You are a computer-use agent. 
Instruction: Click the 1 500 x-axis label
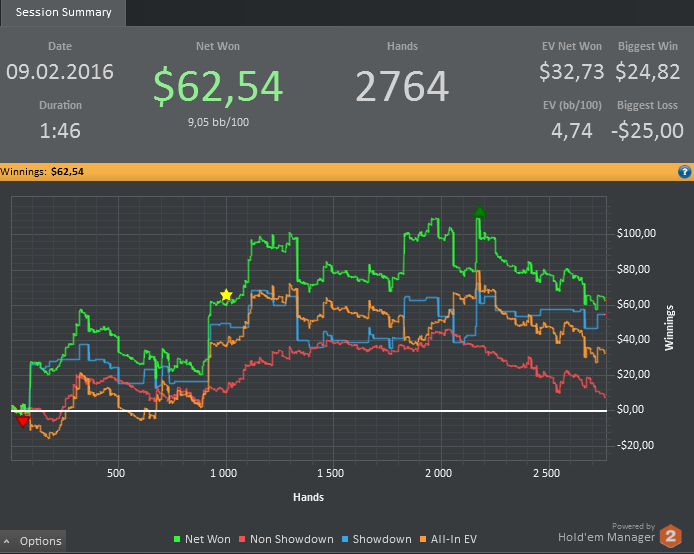tap(331, 473)
